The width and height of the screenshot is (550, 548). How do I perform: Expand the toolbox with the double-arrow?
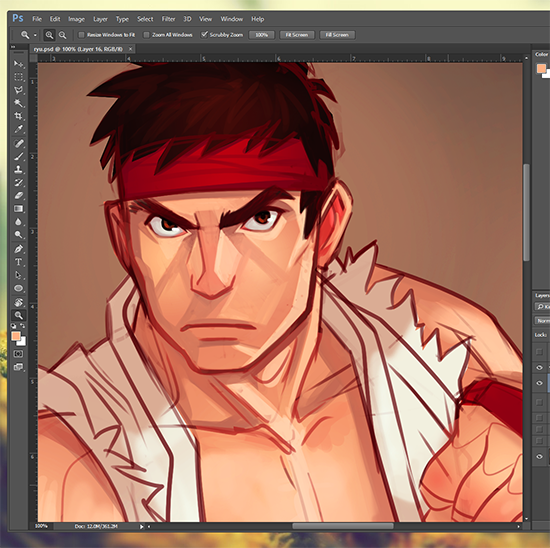(x=13, y=47)
